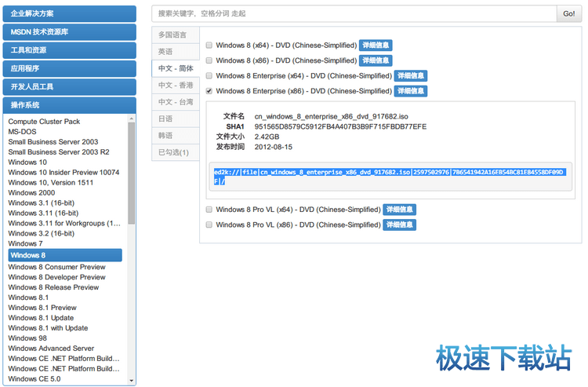This screenshot has height=387, width=588.
Task: Switch to the 多国语言 tab
Action: pyautogui.click(x=176, y=35)
